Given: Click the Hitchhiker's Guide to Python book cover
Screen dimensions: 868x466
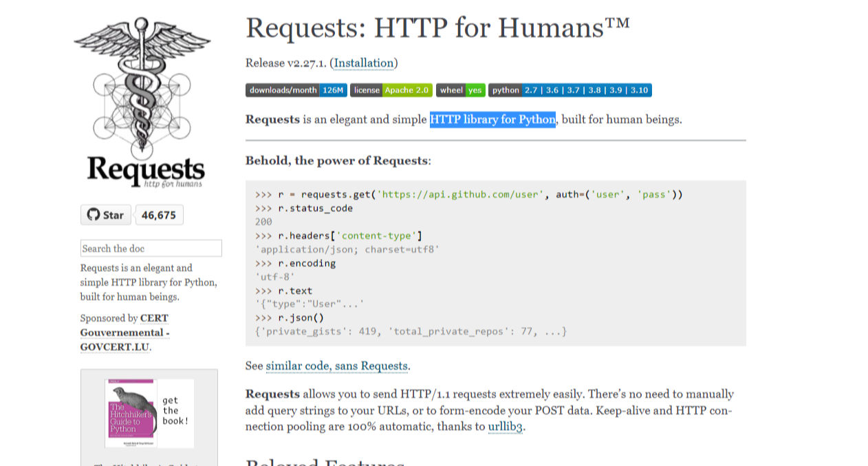Looking at the screenshot, I should click(x=131, y=413).
